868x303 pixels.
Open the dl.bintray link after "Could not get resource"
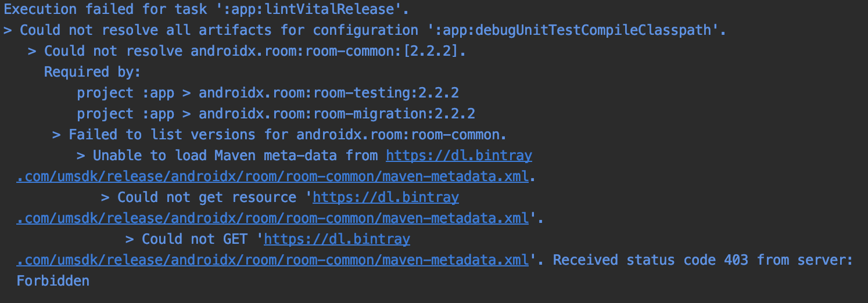coord(386,197)
